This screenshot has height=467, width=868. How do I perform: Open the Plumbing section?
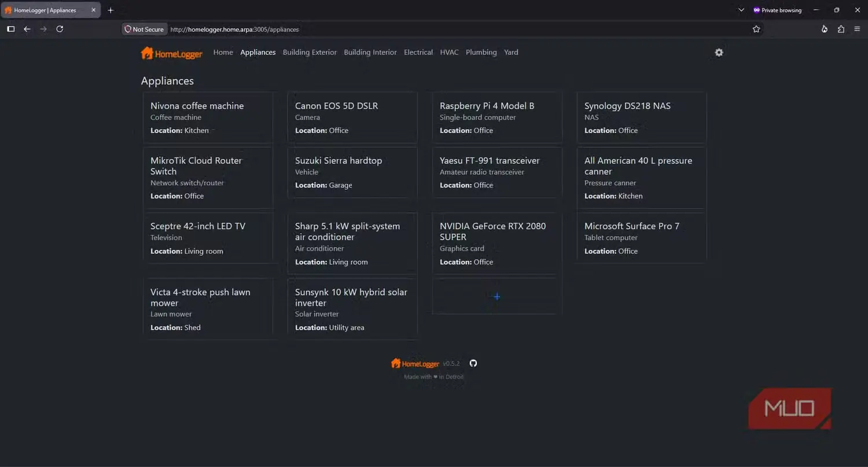(x=481, y=52)
